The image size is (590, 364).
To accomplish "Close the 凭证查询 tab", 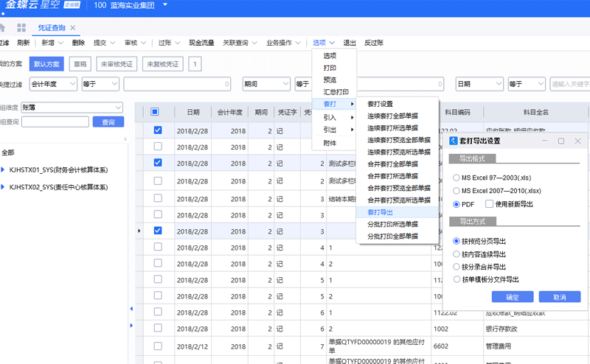I will tap(73, 28).
